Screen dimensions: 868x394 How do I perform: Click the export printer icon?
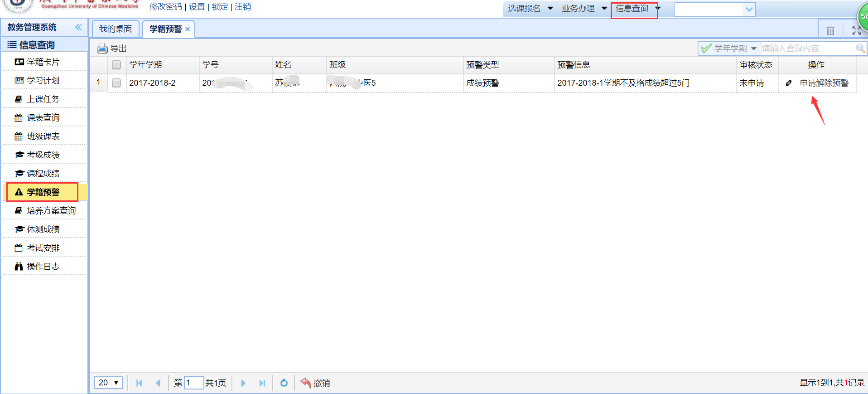102,49
